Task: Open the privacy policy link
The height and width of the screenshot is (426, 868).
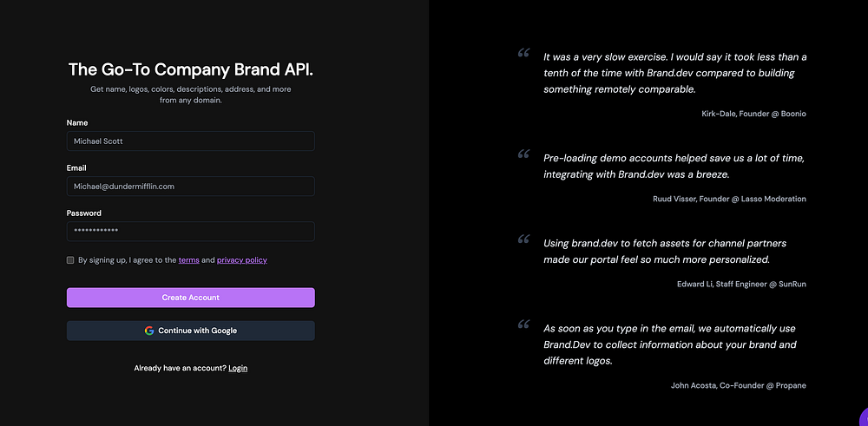Action: [x=241, y=260]
